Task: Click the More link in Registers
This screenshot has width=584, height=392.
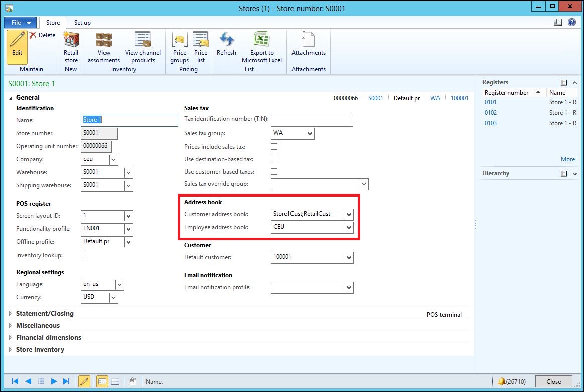Action: point(568,159)
